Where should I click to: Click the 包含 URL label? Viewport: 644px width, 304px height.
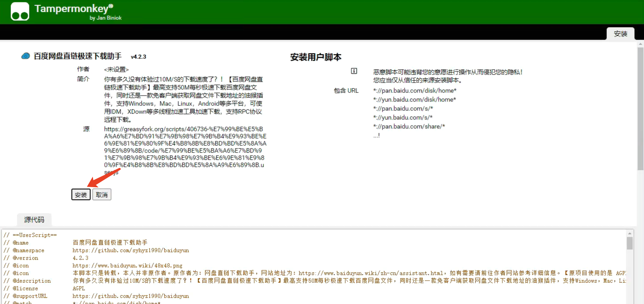(346, 91)
